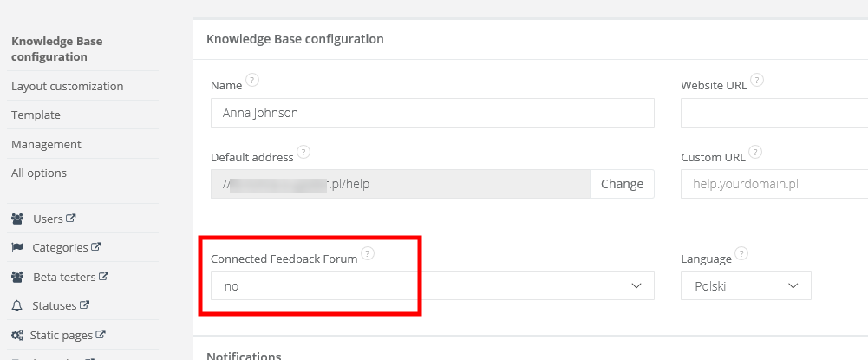Click the Name field containing Anna Johnson
Viewport: 868px width, 360px height.
pyautogui.click(x=432, y=113)
